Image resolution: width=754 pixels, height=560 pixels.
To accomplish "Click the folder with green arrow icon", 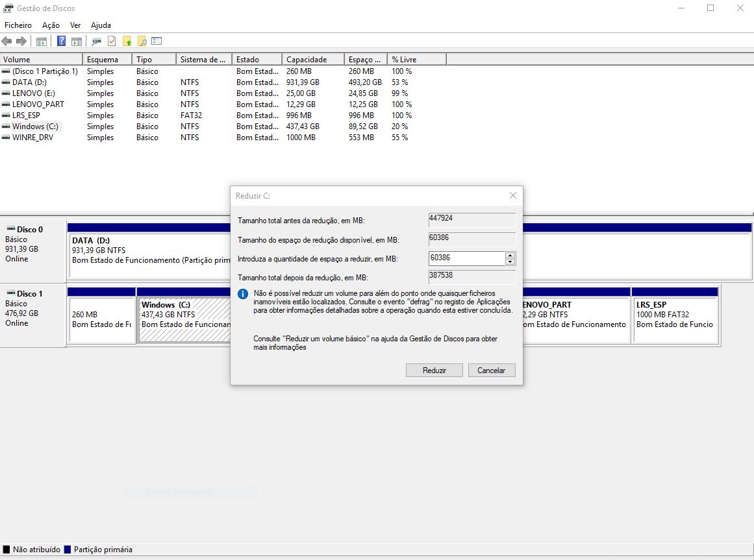I will tap(127, 42).
